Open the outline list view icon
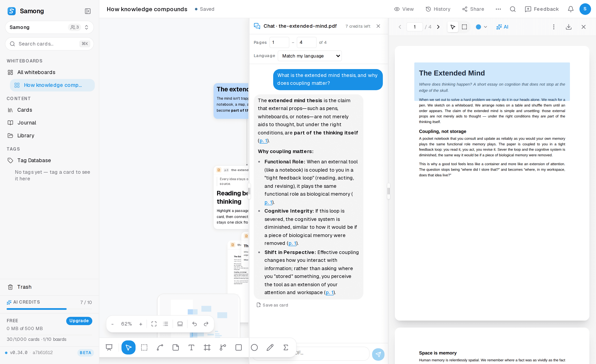This screenshot has height=364, width=596. (x=165, y=324)
